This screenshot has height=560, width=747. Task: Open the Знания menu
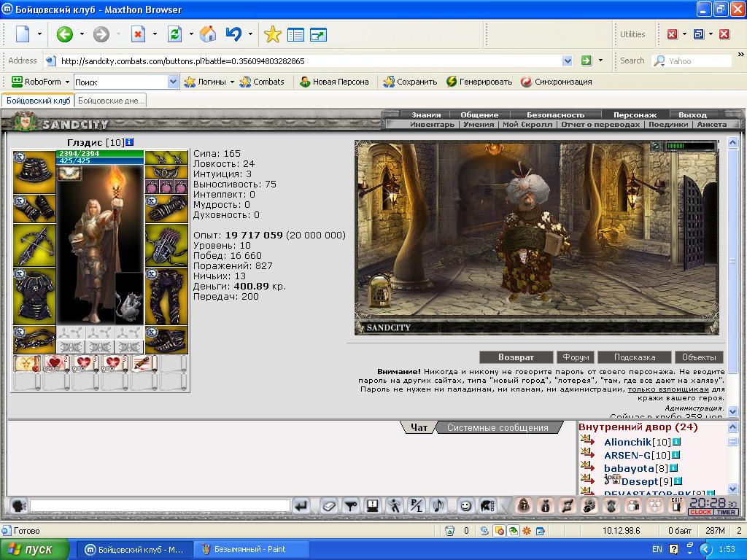[426, 114]
